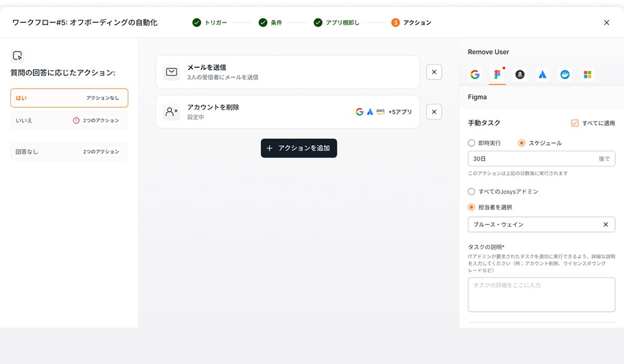Open the アカウントを削除 action card
This screenshot has height=364, width=624.
[288, 112]
